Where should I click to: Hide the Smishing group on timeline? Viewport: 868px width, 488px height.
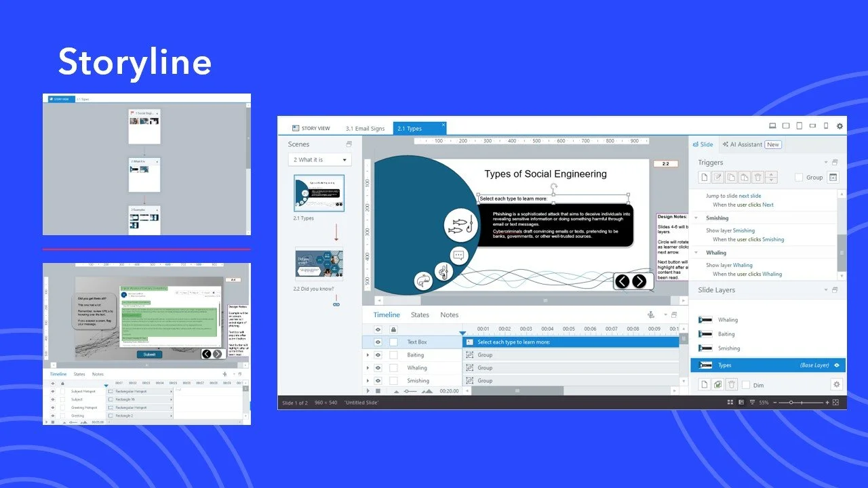pos(378,381)
